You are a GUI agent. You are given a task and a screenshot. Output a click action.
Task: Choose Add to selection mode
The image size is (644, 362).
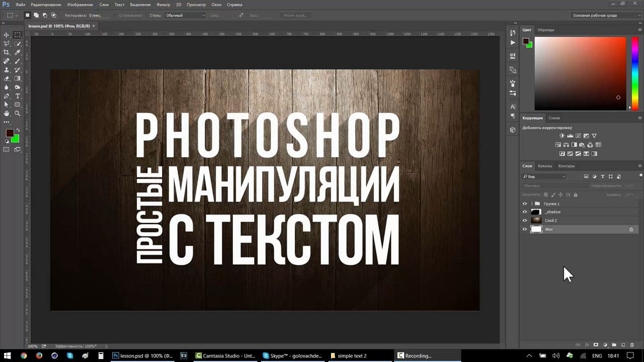[x=37, y=15]
